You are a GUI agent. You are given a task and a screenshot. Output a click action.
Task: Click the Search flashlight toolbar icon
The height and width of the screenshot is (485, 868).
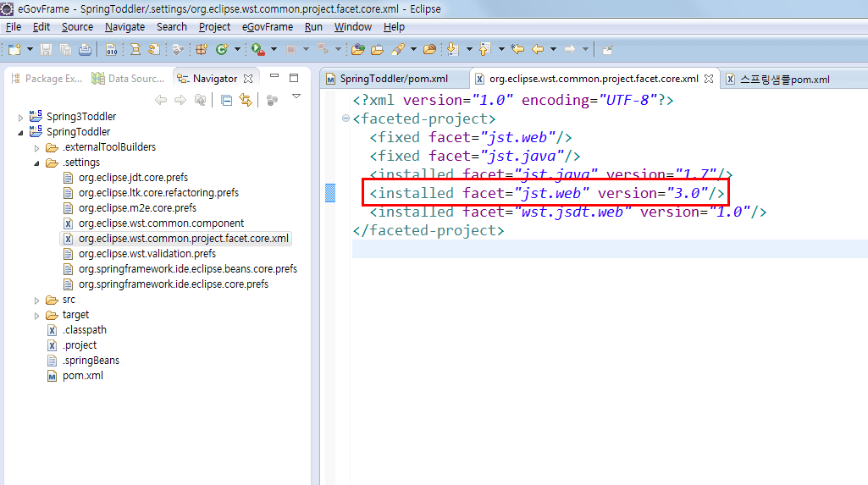[397, 49]
